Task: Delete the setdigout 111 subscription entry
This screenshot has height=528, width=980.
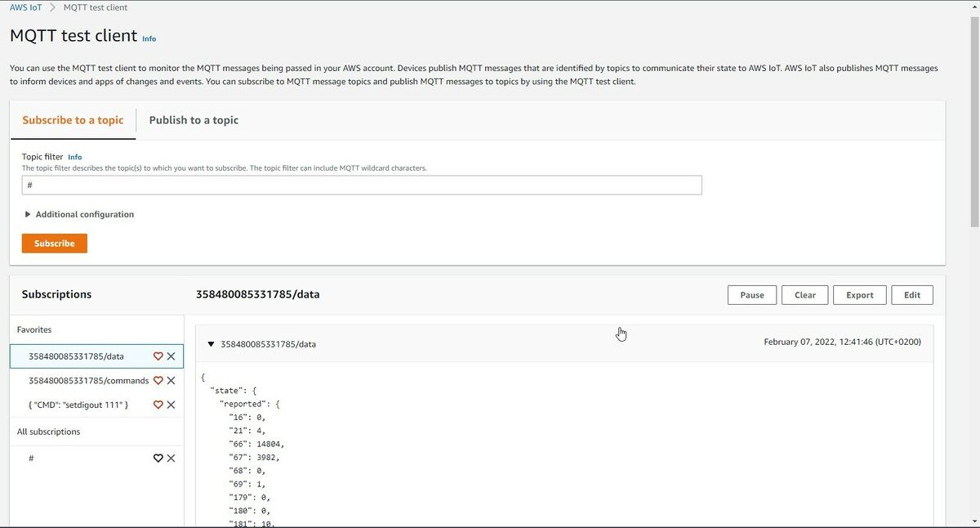Action: pyautogui.click(x=171, y=404)
